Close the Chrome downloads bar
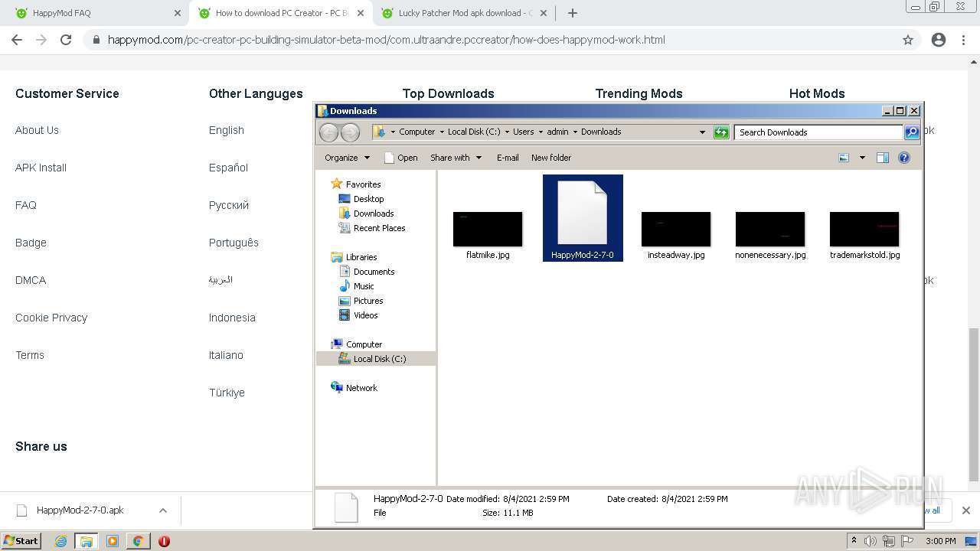The width and height of the screenshot is (980, 551). 965,510
